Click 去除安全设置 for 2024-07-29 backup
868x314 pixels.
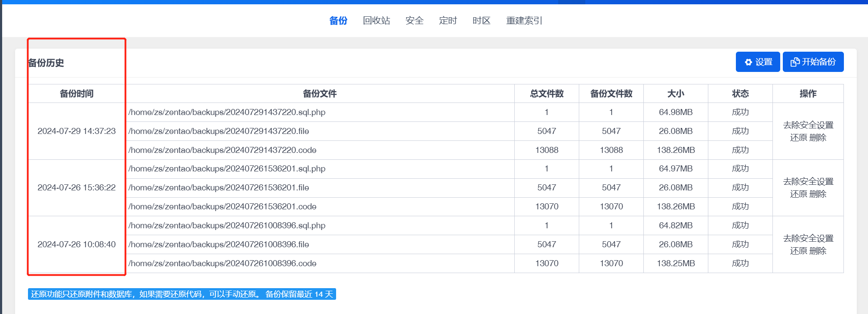pyautogui.click(x=808, y=125)
